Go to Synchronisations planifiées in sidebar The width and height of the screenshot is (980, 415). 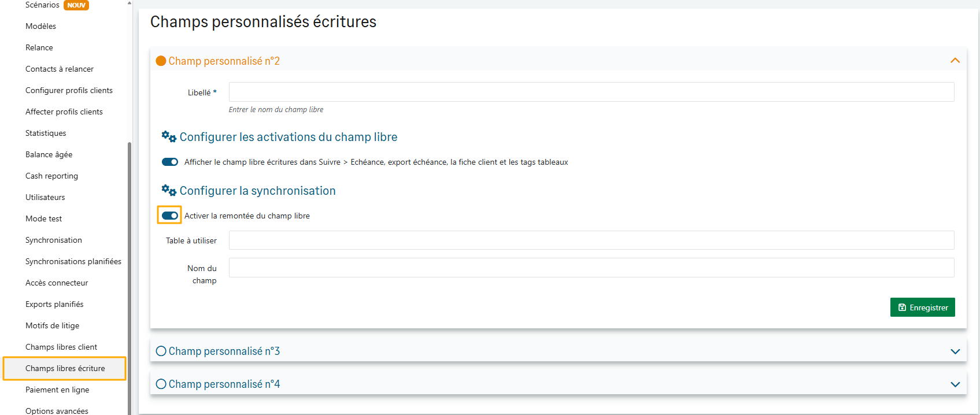(x=73, y=261)
